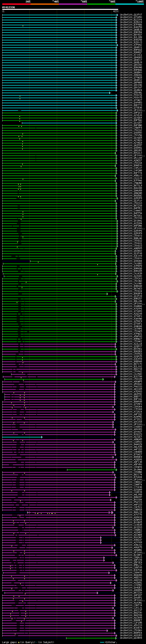
Task: Select label UniRef100_Q7XKF0
Action: pyautogui.click(x=131, y=316)
